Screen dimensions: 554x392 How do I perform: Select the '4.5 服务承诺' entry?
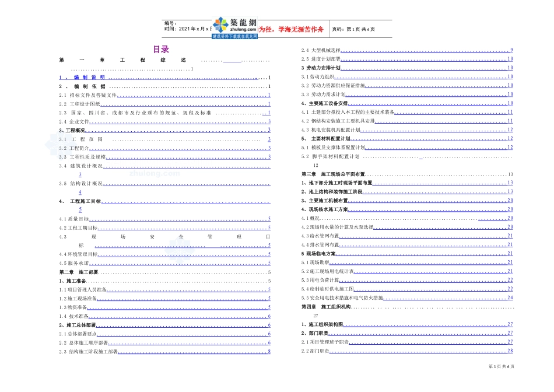164,263
